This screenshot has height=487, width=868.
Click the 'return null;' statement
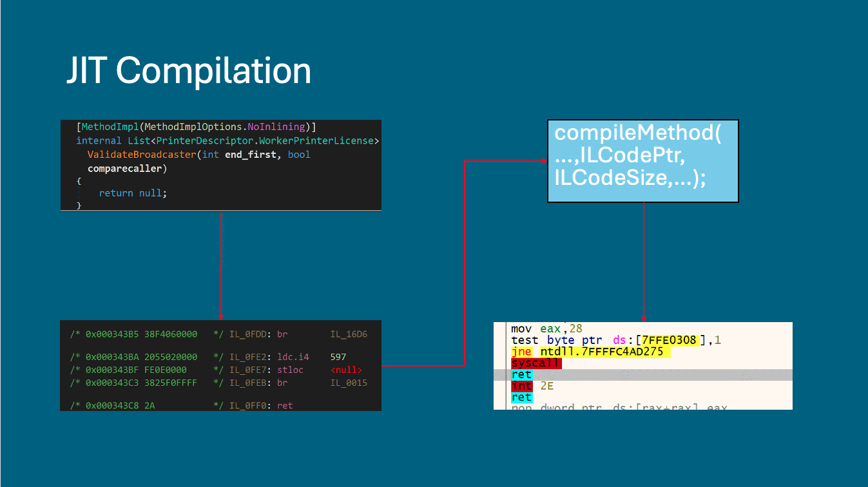(x=133, y=193)
